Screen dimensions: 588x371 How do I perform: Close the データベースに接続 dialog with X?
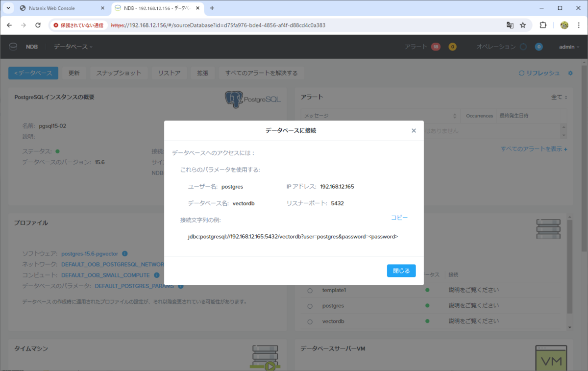click(x=414, y=130)
